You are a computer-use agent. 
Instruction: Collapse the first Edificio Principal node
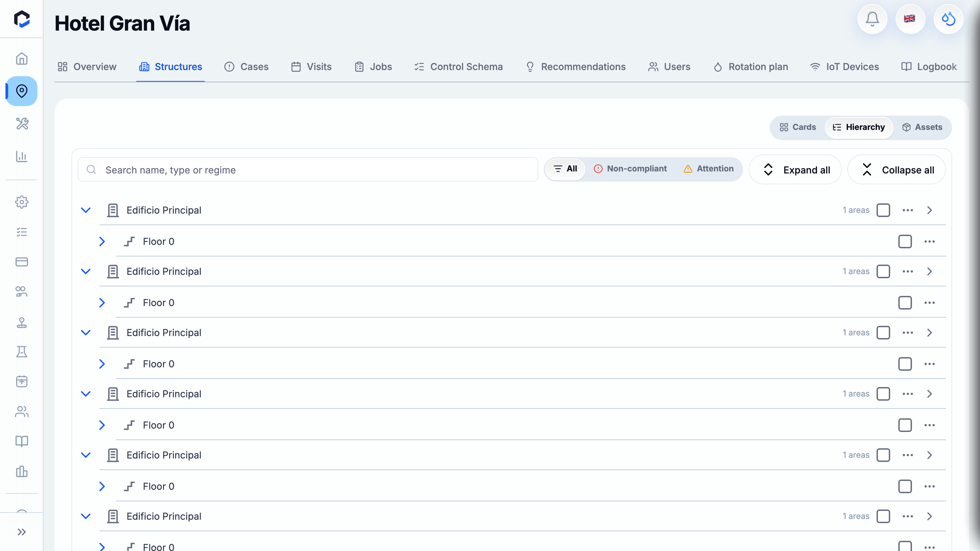(86, 210)
